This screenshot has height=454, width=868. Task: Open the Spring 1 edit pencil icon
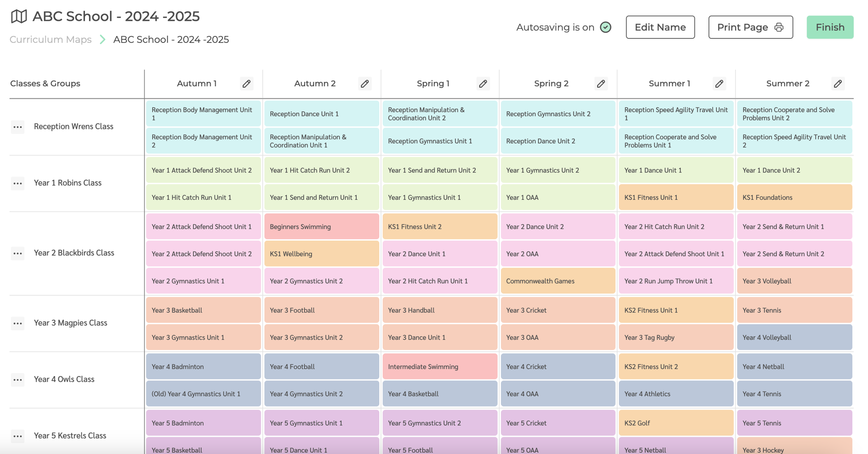click(483, 83)
